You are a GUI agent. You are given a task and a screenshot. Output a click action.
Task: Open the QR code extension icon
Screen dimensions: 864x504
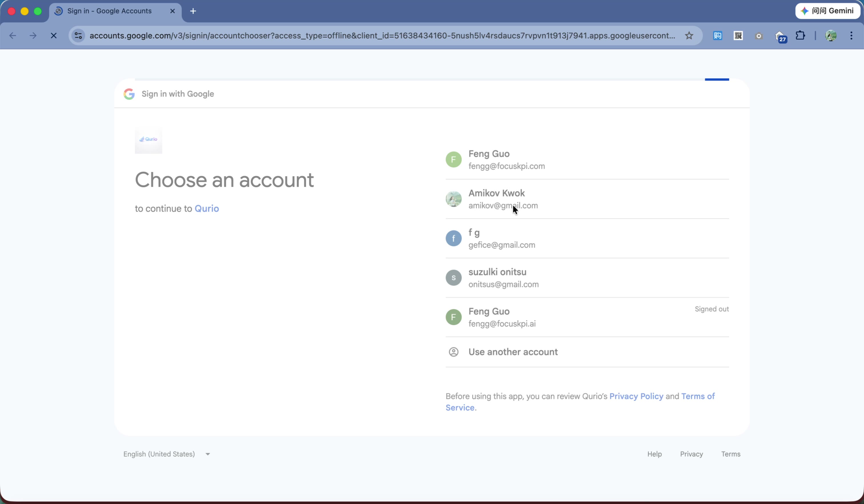(x=738, y=36)
